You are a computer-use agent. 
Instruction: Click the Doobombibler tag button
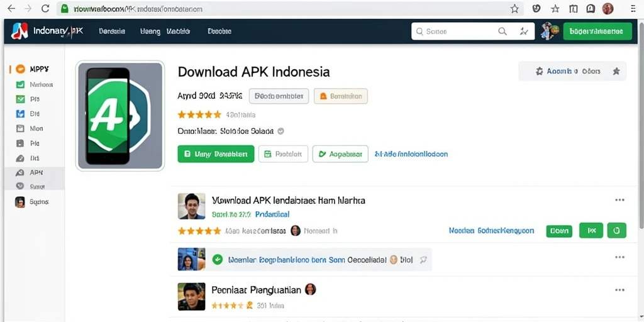pyautogui.click(x=279, y=96)
